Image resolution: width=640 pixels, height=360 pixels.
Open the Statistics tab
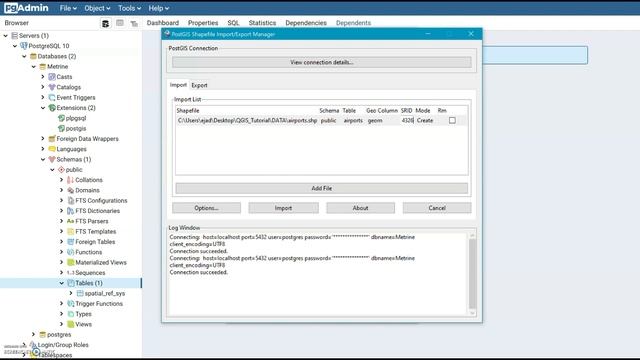pyautogui.click(x=262, y=23)
